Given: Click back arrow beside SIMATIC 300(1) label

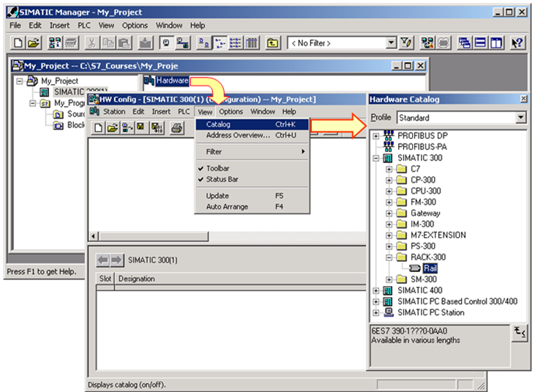Looking at the screenshot, I should (102, 260).
